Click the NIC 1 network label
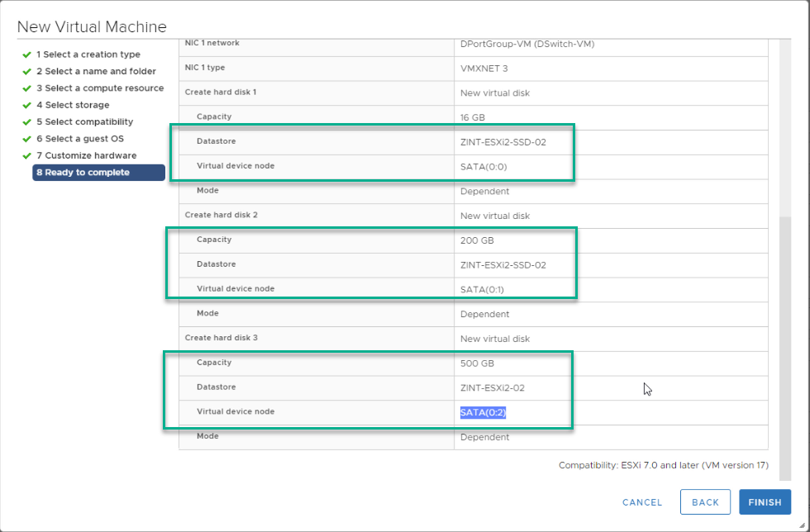The image size is (810, 532). click(212, 43)
